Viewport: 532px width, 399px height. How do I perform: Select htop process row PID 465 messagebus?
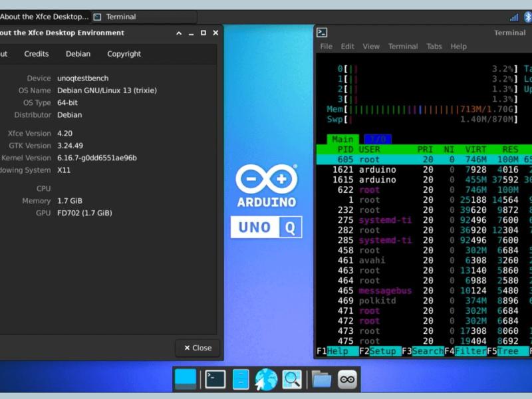point(424,291)
